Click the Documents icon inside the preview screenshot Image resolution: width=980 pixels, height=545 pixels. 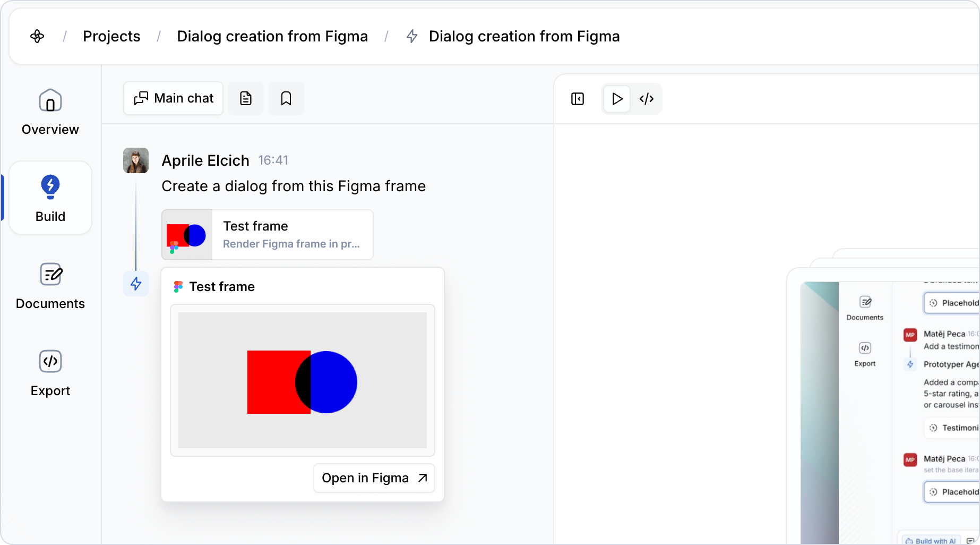pos(865,302)
